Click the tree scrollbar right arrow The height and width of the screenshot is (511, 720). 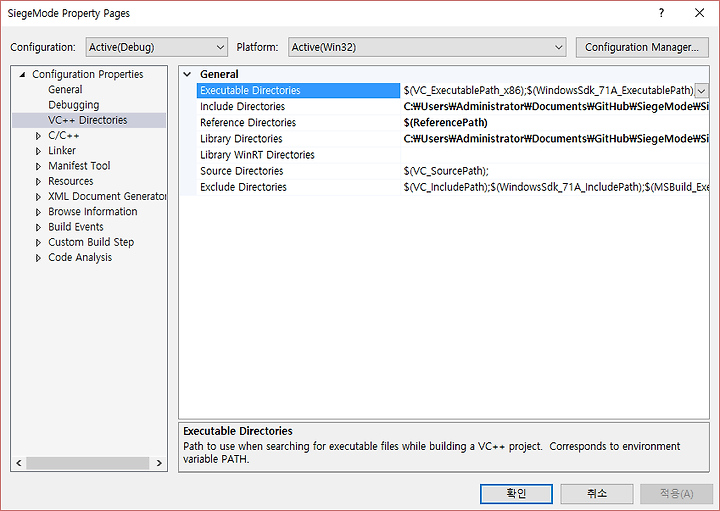tap(159, 463)
